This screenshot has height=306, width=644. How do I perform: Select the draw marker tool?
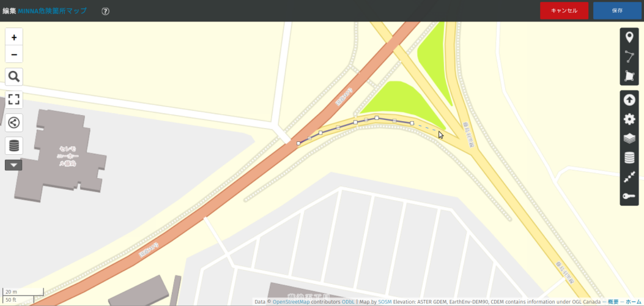(629, 38)
